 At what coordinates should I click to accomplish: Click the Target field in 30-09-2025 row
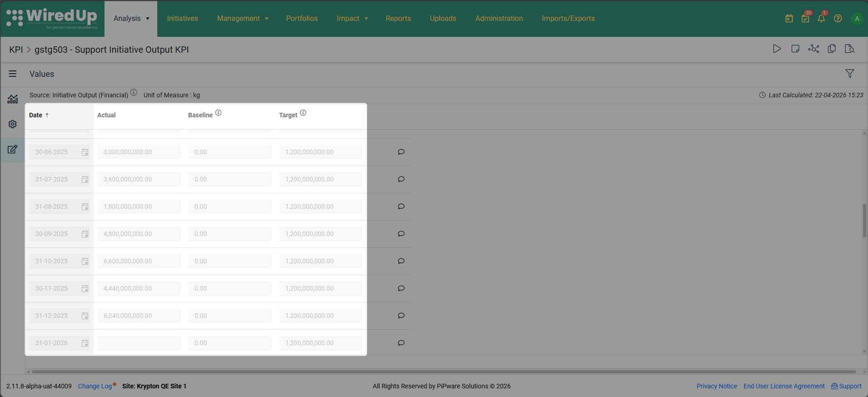(x=321, y=234)
